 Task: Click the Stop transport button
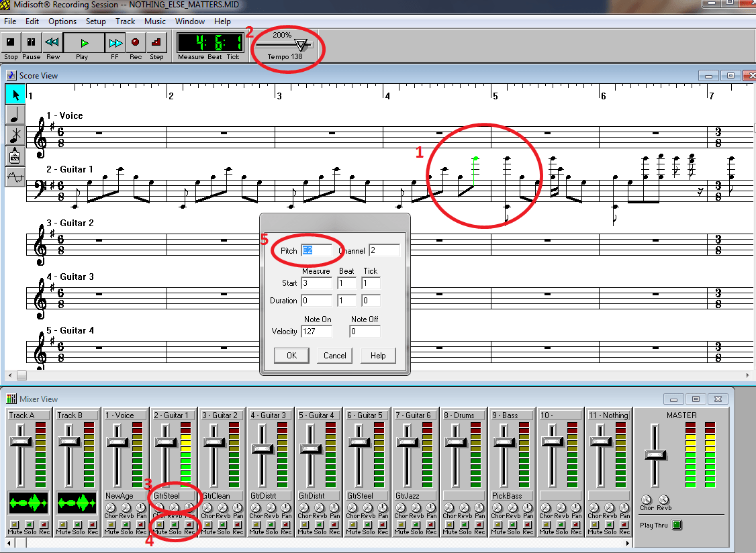pyautogui.click(x=11, y=43)
